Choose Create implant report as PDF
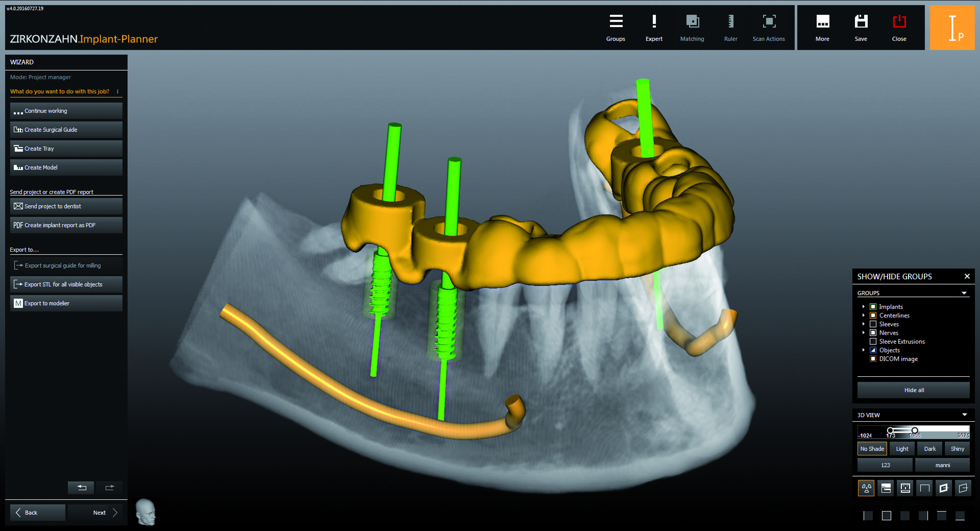Viewport: 980px width, 531px height. tap(66, 225)
